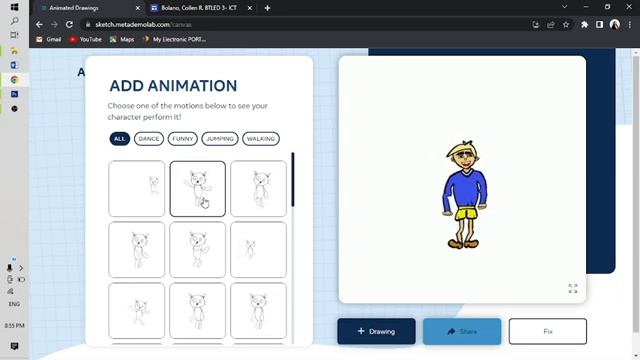Toggle the Chrome side panel icon
Screen dimensions: 640x360
coord(599,24)
